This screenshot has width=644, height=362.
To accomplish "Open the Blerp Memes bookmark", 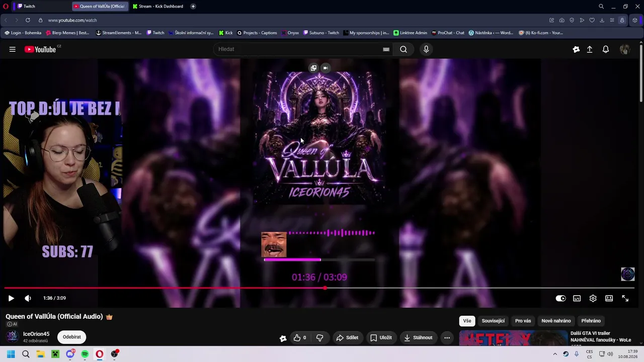I will click(x=67, y=33).
